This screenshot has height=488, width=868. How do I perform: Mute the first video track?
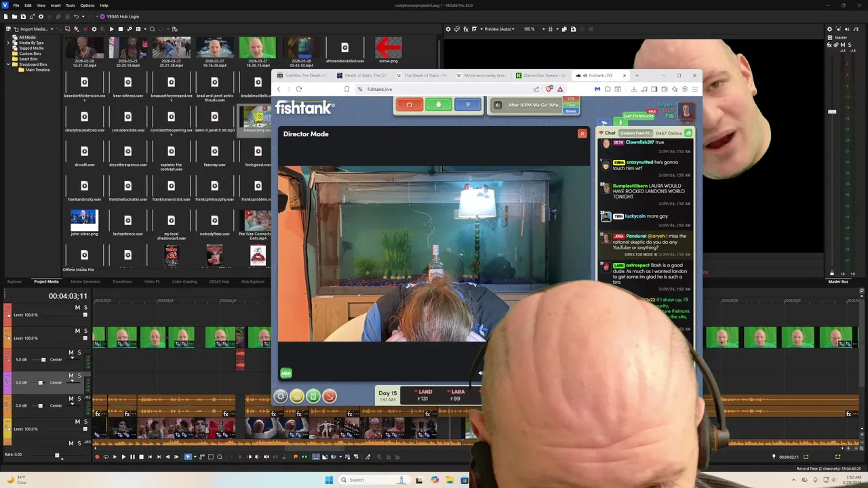[x=77, y=308]
